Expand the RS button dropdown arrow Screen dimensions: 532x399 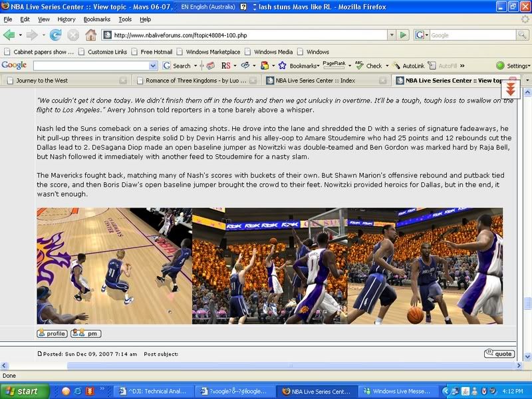coord(235,66)
